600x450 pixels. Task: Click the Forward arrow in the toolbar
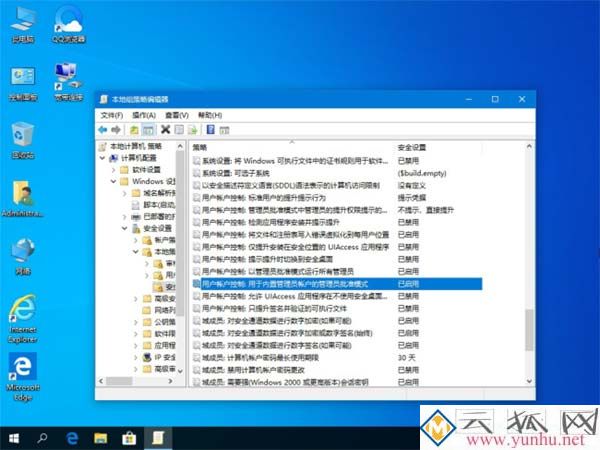(x=116, y=130)
